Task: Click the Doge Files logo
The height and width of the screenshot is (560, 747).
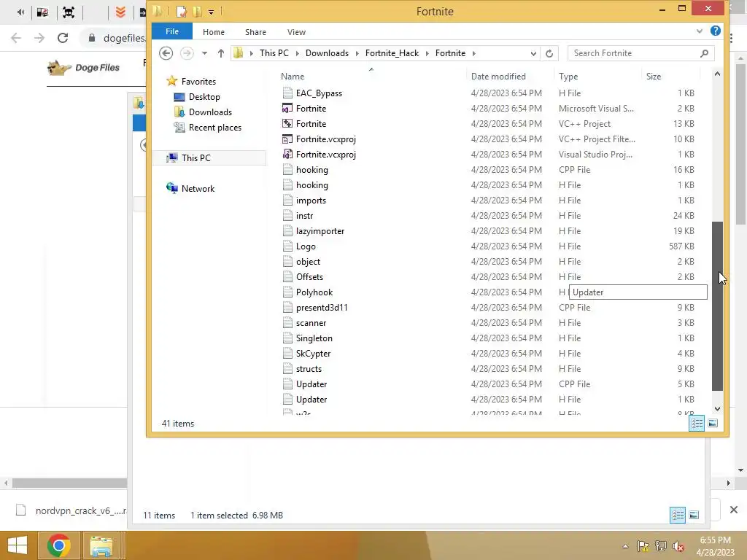Action: pos(83,68)
